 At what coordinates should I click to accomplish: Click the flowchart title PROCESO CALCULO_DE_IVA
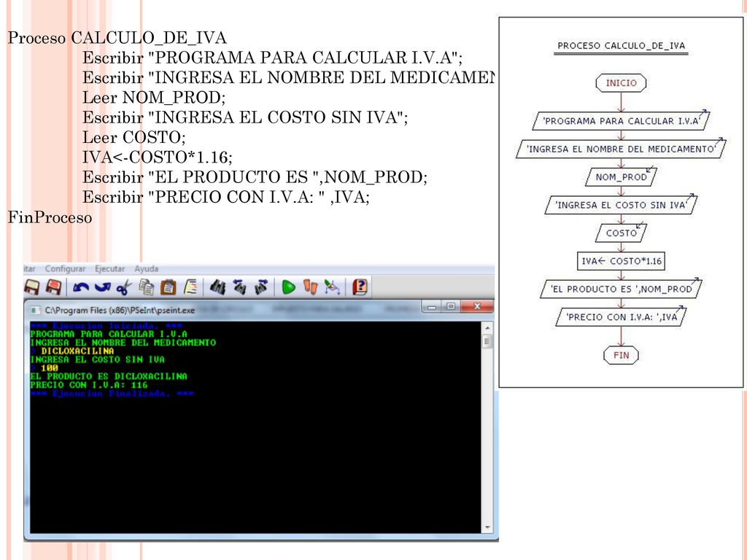[x=622, y=46]
